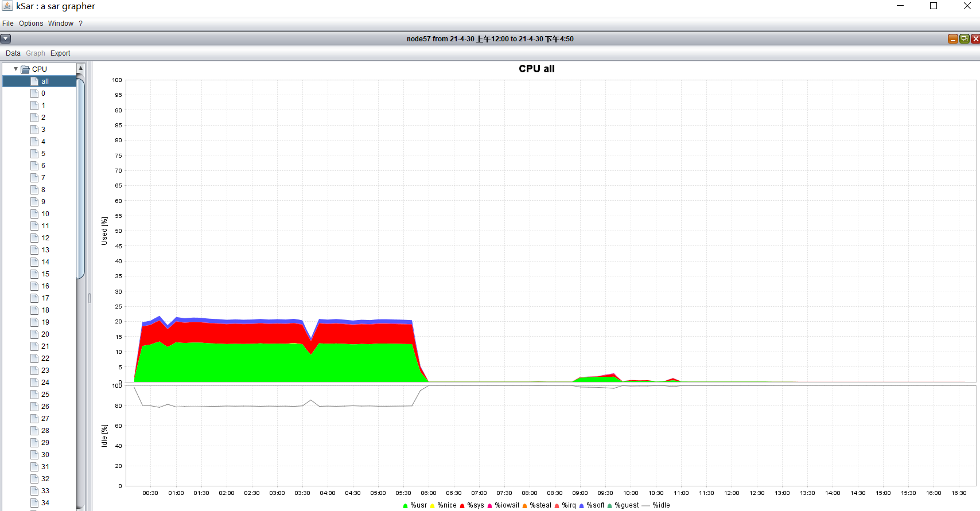Select tree item labeled 32
980x511 pixels.
[x=45, y=478]
